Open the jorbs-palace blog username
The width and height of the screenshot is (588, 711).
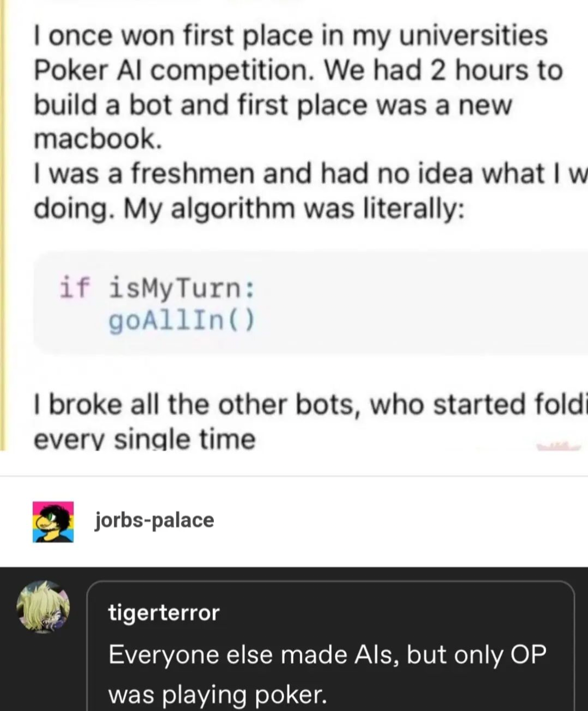coord(155,520)
